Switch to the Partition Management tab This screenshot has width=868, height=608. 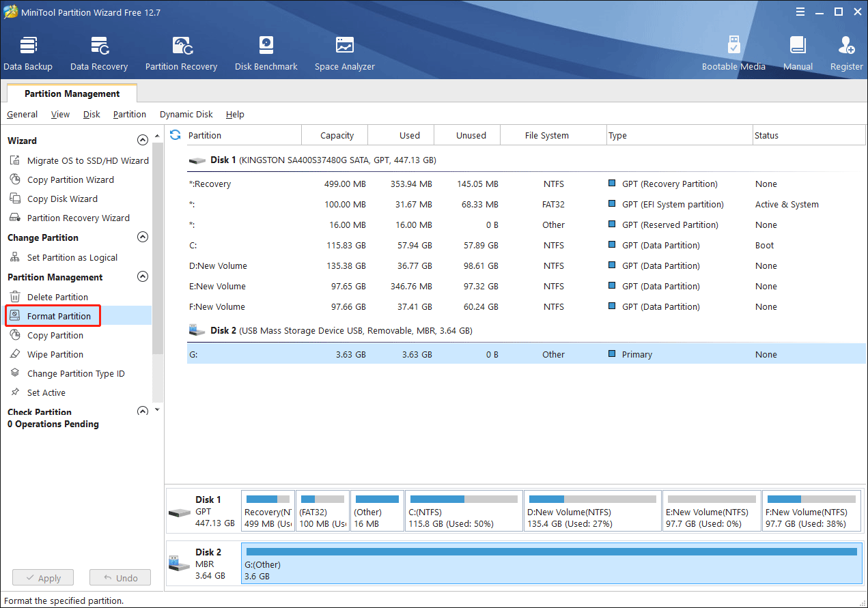(72, 93)
